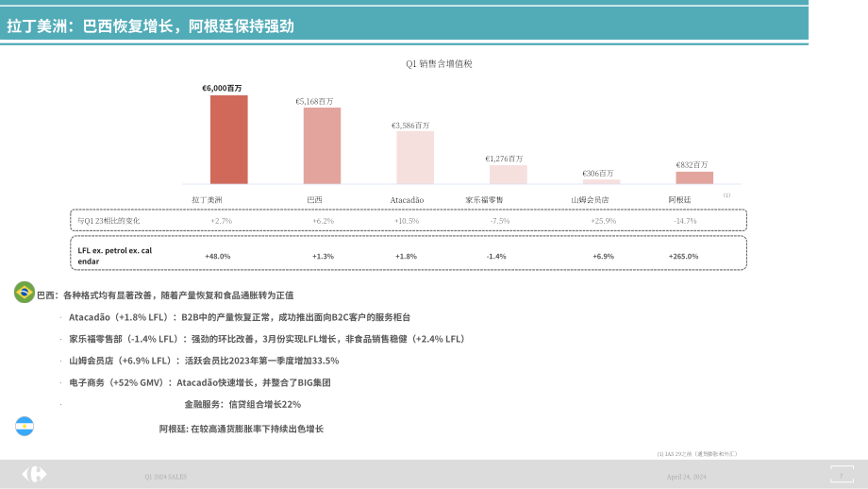Click the LFL ex. petrol ex. calendar label
This screenshot has height=489, width=868.
(114, 256)
